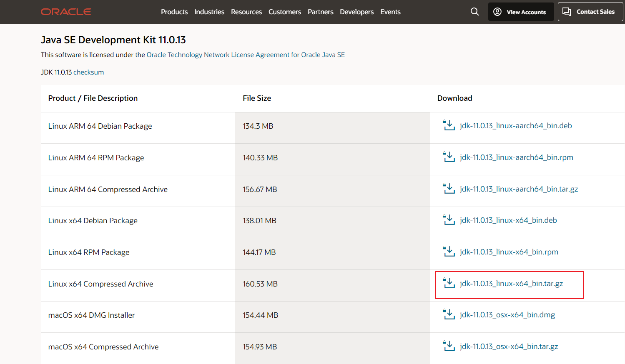The height and width of the screenshot is (364, 625).
Task: Open the Resources menu
Action: tap(246, 12)
